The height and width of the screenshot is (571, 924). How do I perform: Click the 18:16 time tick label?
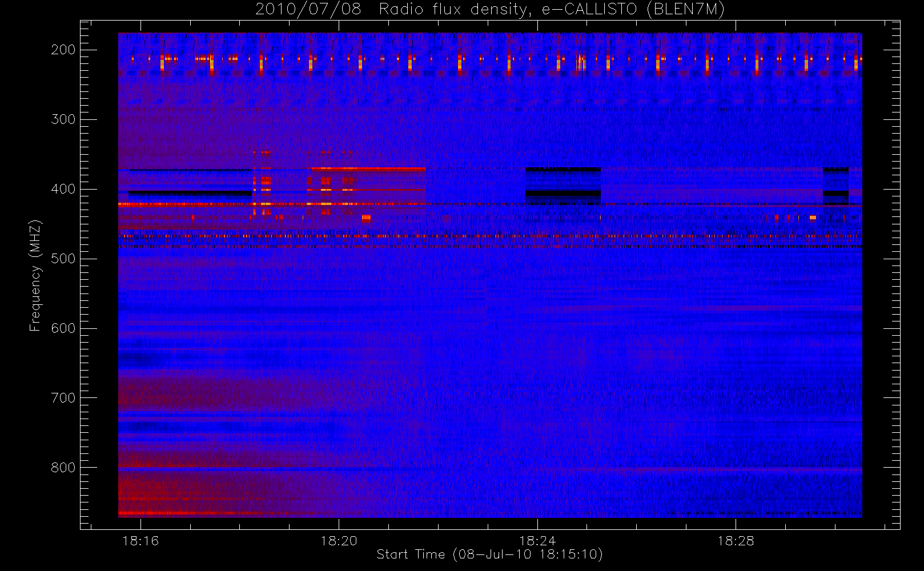(x=140, y=541)
